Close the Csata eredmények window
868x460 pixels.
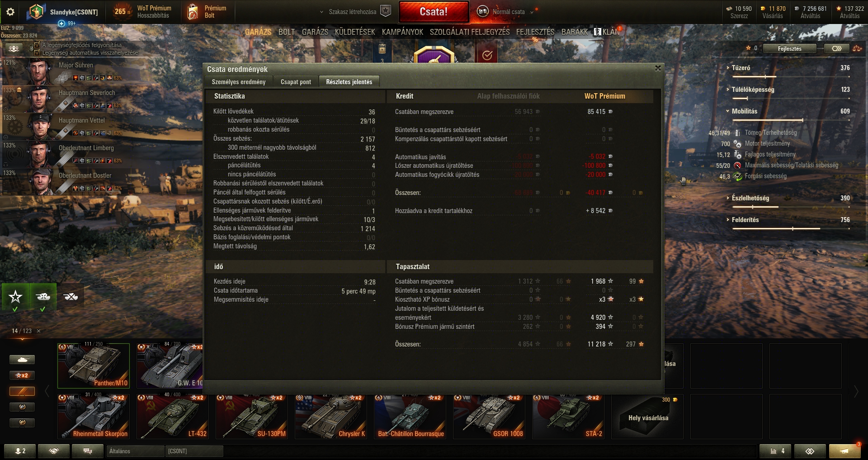[x=658, y=68]
